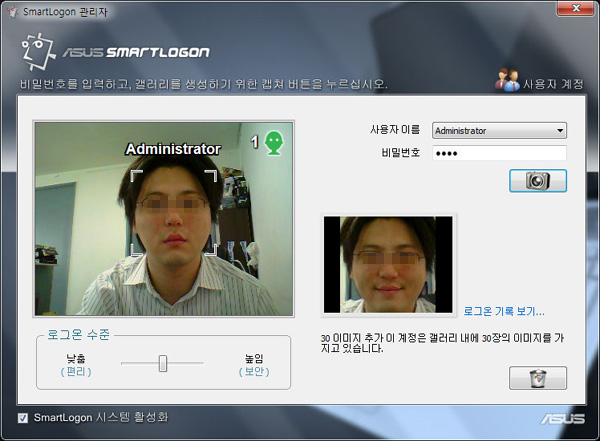Click the ASUS logo at bottom right
Viewport: 600px width, 441px height.
click(x=562, y=419)
